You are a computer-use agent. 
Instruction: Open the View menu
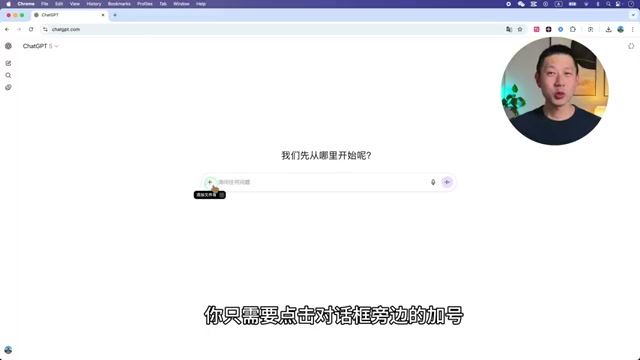point(75,4)
